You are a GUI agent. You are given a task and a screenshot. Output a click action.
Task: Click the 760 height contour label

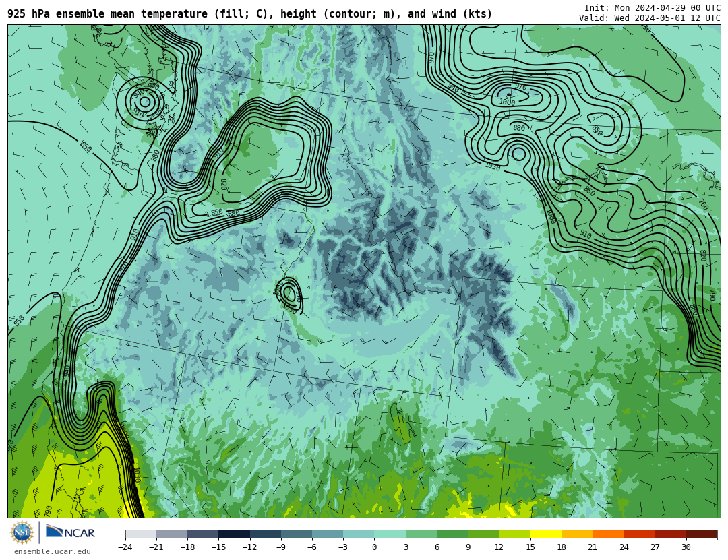(x=703, y=205)
